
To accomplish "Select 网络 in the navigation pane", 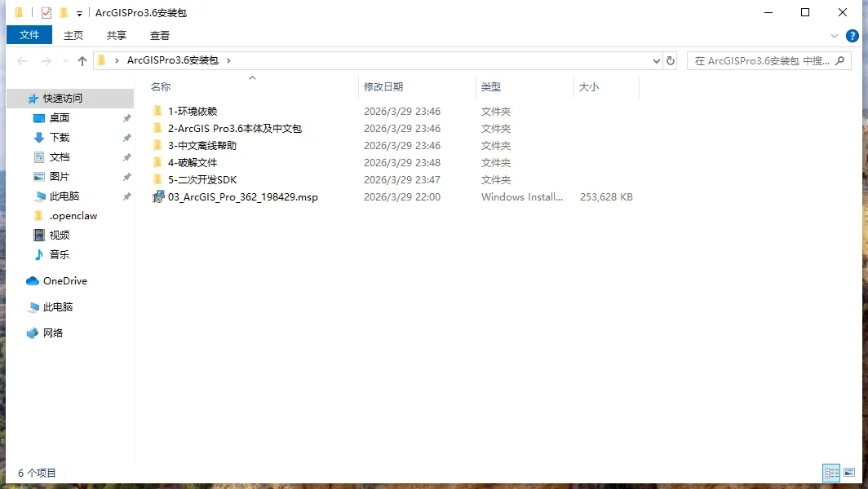I will pyautogui.click(x=52, y=333).
